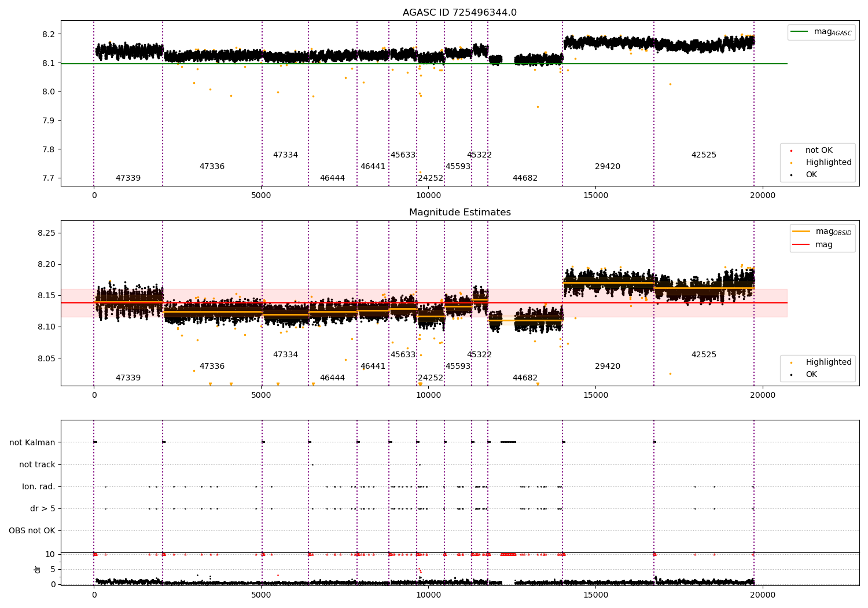
Task: Click the 'not track' axis label
Action: point(37,464)
